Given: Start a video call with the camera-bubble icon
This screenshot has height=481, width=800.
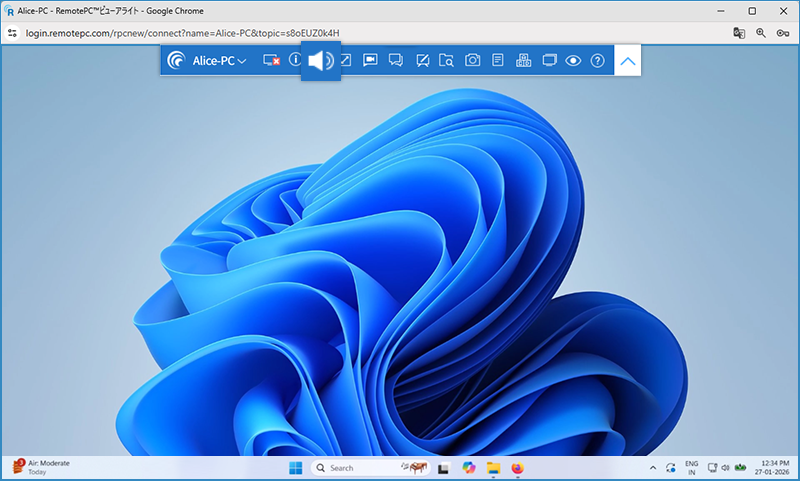Looking at the screenshot, I should 370,60.
